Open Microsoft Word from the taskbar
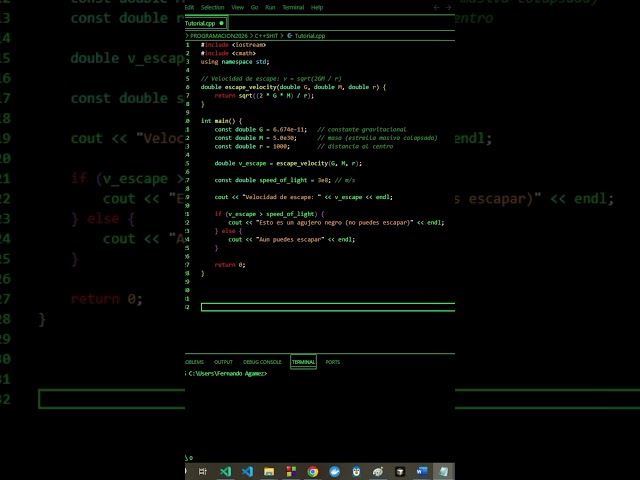This screenshot has width=640, height=480. pyautogui.click(x=422, y=471)
